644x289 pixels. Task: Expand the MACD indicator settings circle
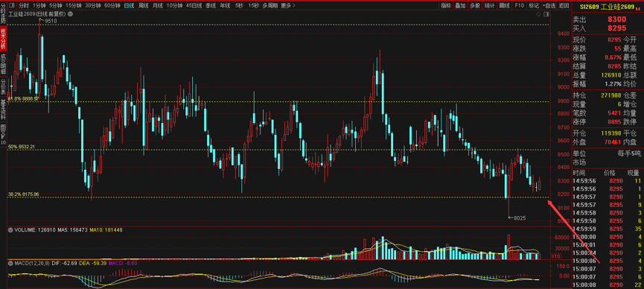tap(10, 263)
